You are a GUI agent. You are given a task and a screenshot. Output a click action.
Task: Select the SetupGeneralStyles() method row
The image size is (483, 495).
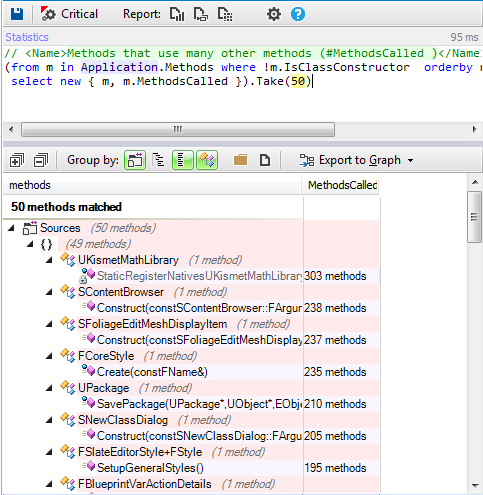tap(191, 468)
